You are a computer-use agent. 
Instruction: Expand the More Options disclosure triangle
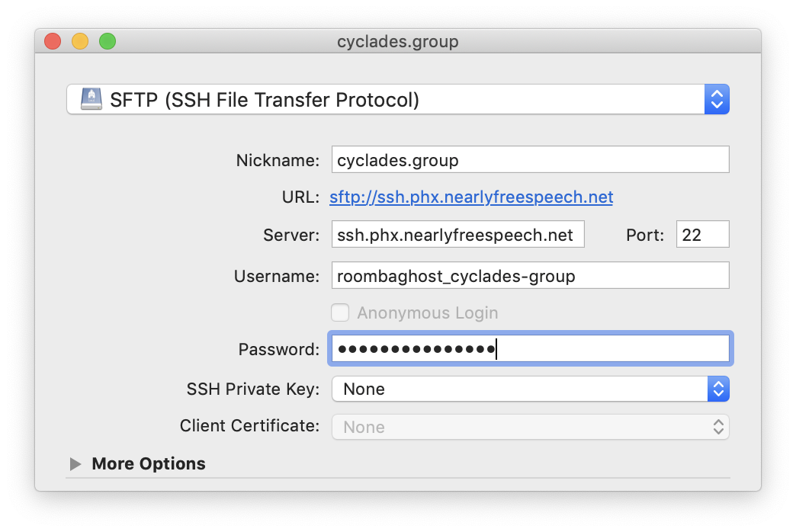coord(75,464)
